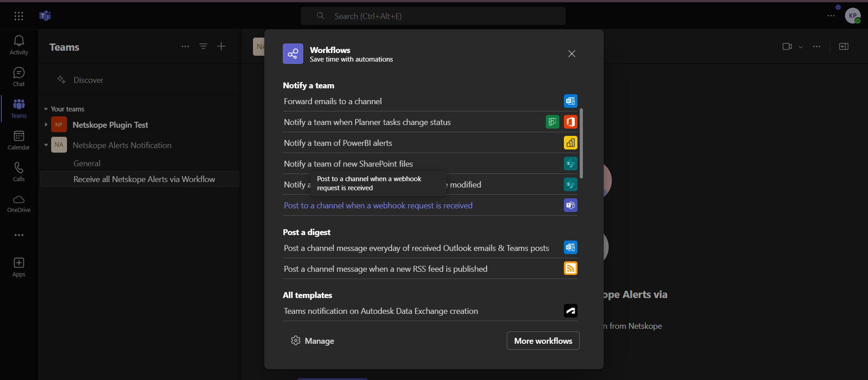Click Power BI icon on PowerBI alerts row
The image size is (868, 380).
[570, 143]
